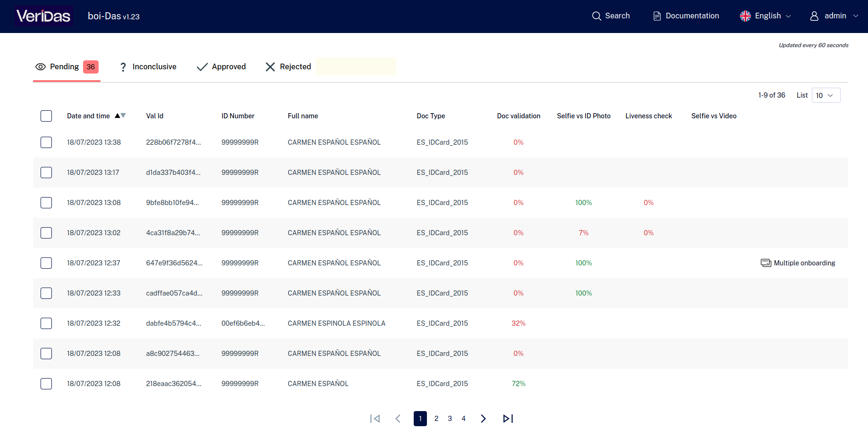Click the Multiple onboarding icon
The height and width of the screenshot is (437, 868).
[766, 263]
